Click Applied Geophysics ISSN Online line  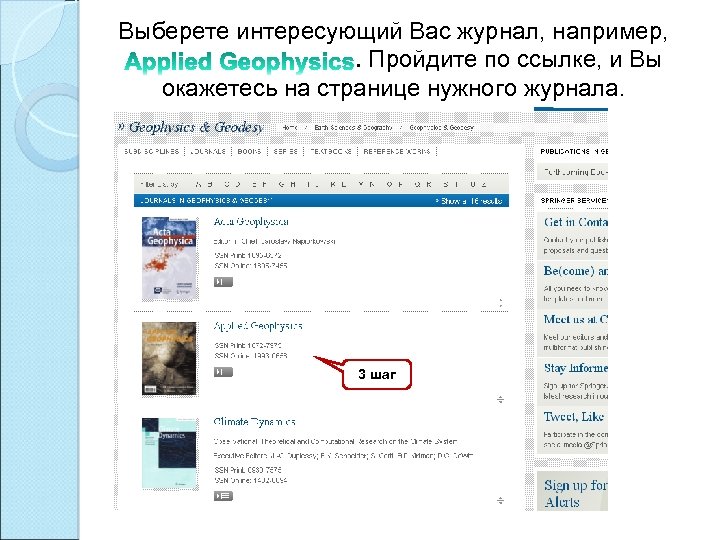point(251,356)
